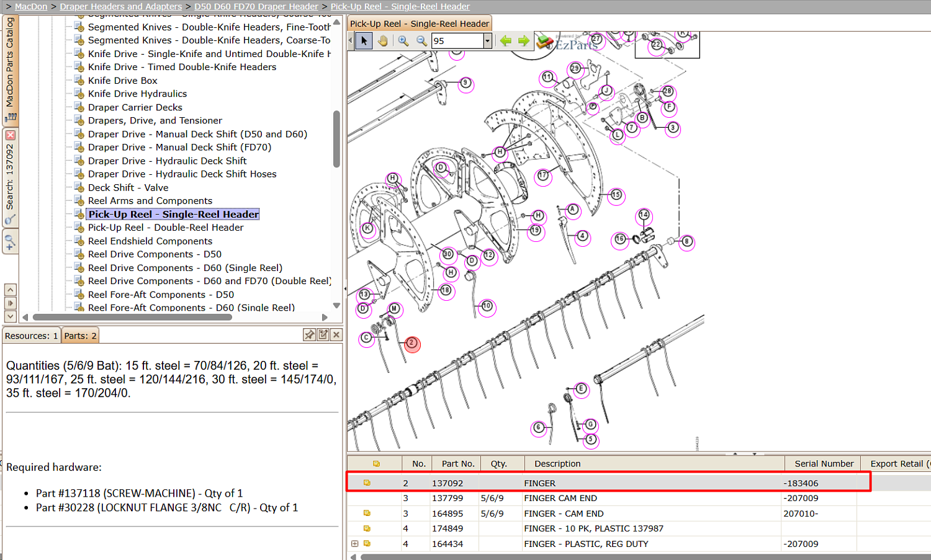Open Knife Drive Hydraulics tree item

(137, 94)
